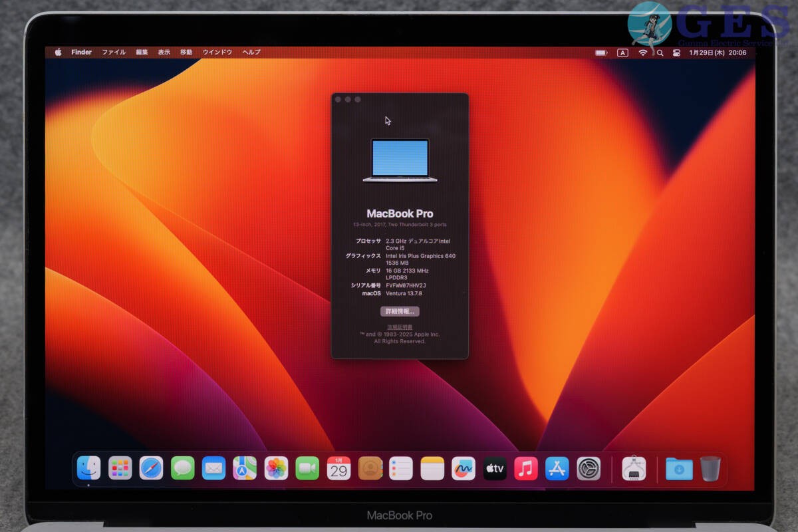Open the 法規証明書 link
The image size is (798, 532).
(x=400, y=327)
